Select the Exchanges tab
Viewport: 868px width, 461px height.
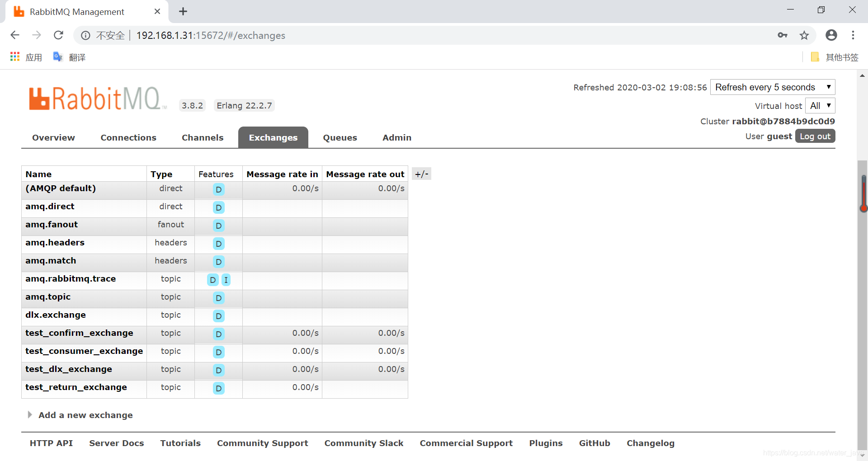[x=273, y=137]
